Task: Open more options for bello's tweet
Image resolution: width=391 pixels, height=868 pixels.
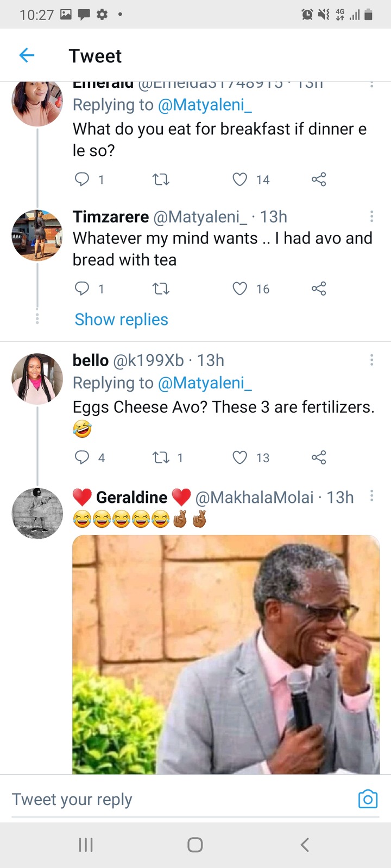Action: tap(371, 360)
